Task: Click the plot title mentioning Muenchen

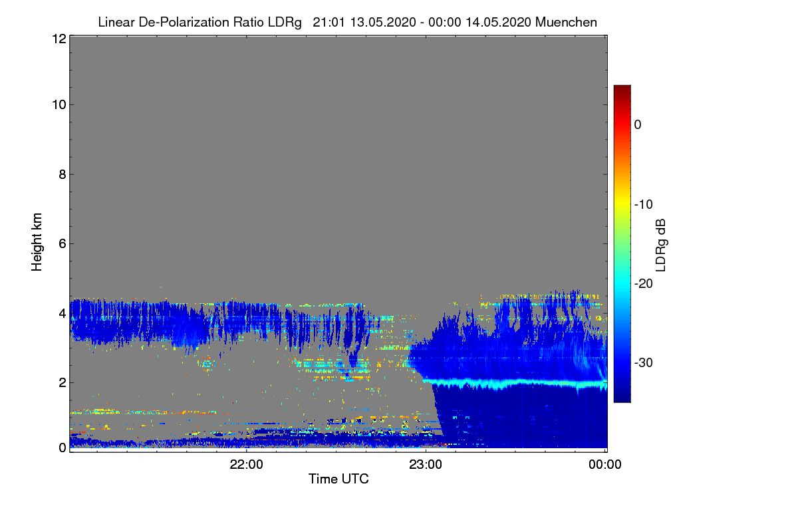Action: coord(347,22)
